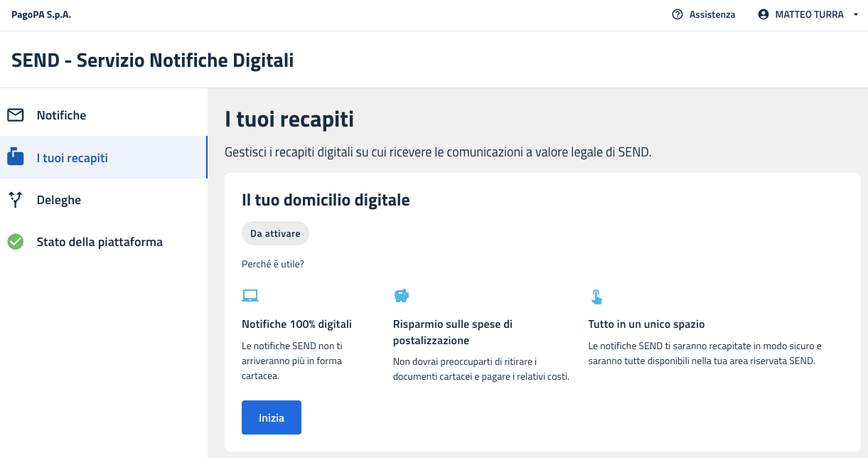The height and width of the screenshot is (458, 868).
Task: Click the laptop icon above Notifiche 100% digitali
Action: click(x=250, y=296)
